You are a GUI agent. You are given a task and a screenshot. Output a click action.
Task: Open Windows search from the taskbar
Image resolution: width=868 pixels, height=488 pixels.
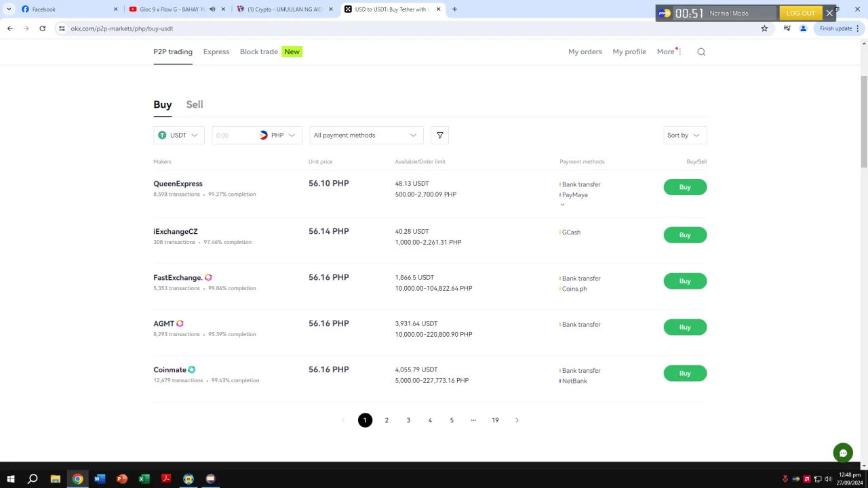33,479
